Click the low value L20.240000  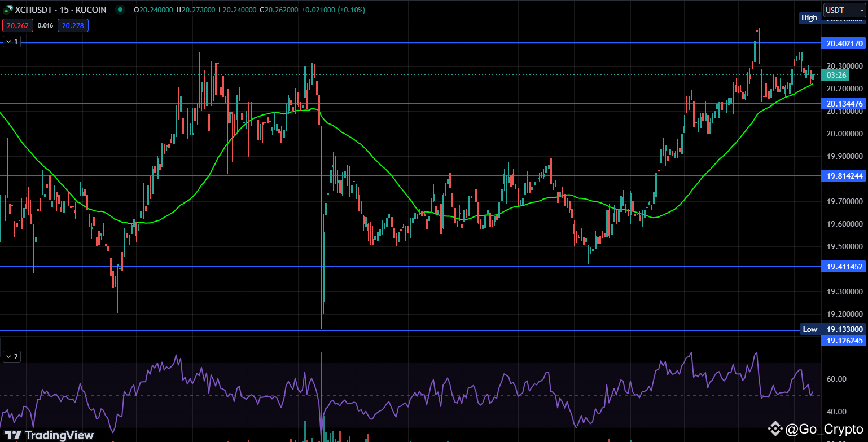(x=237, y=10)
